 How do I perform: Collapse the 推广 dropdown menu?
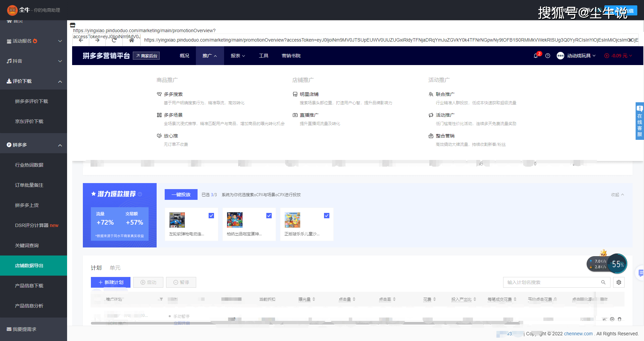[210, 56]
